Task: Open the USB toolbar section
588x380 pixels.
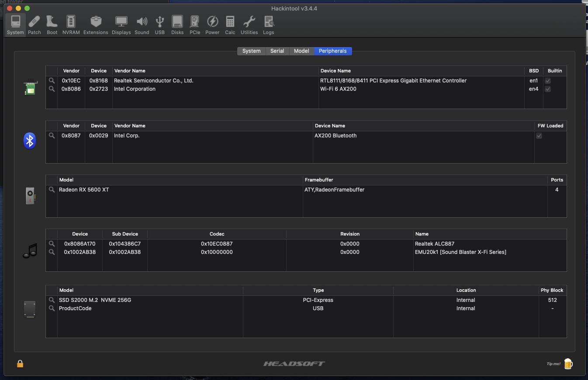Action: click(159, 25)
